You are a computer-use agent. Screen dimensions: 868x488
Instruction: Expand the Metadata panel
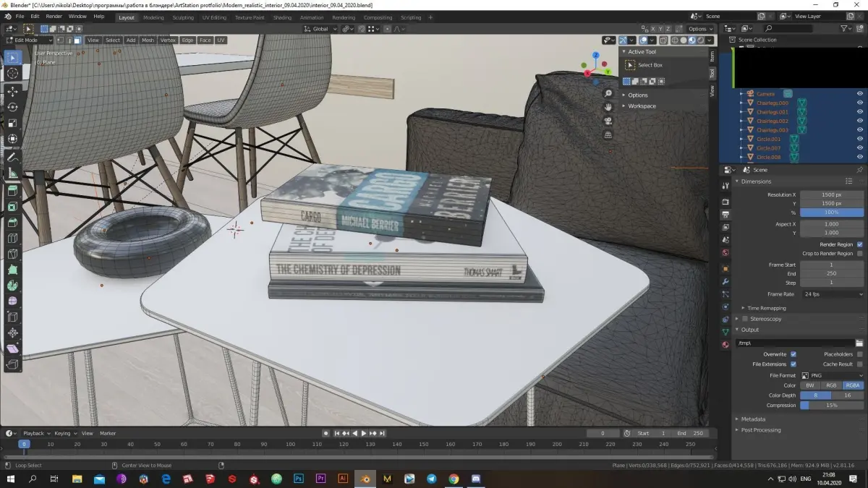[752, 419]
